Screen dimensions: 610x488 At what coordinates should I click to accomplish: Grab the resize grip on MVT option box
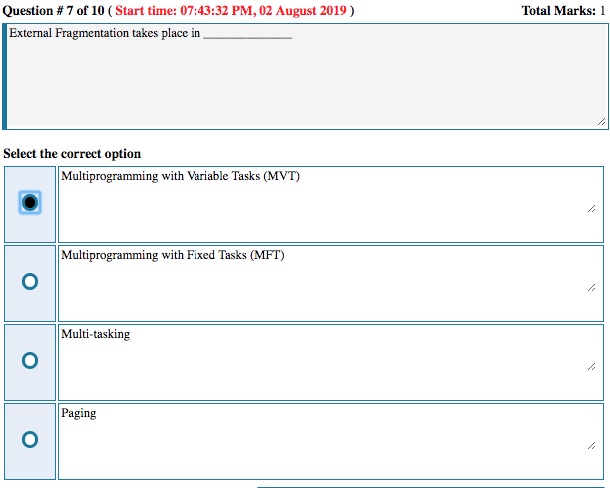click(x=592, y=209)
